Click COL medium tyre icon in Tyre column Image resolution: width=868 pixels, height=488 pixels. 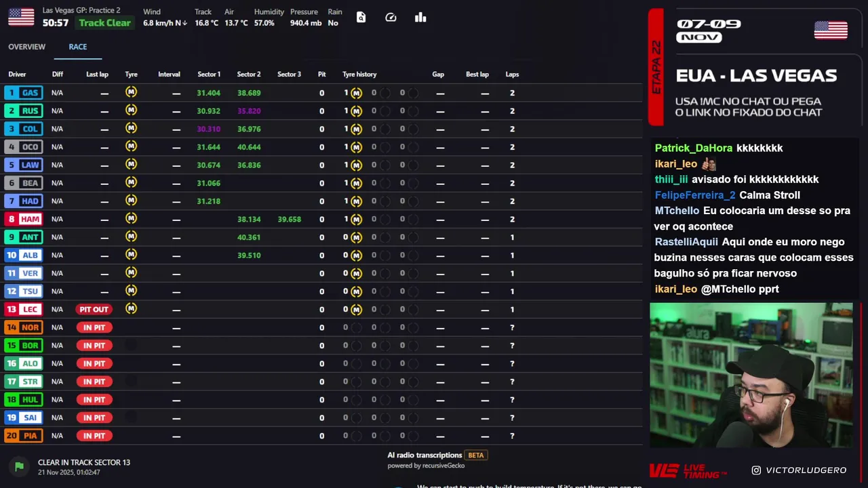click(x=131, y=128)
